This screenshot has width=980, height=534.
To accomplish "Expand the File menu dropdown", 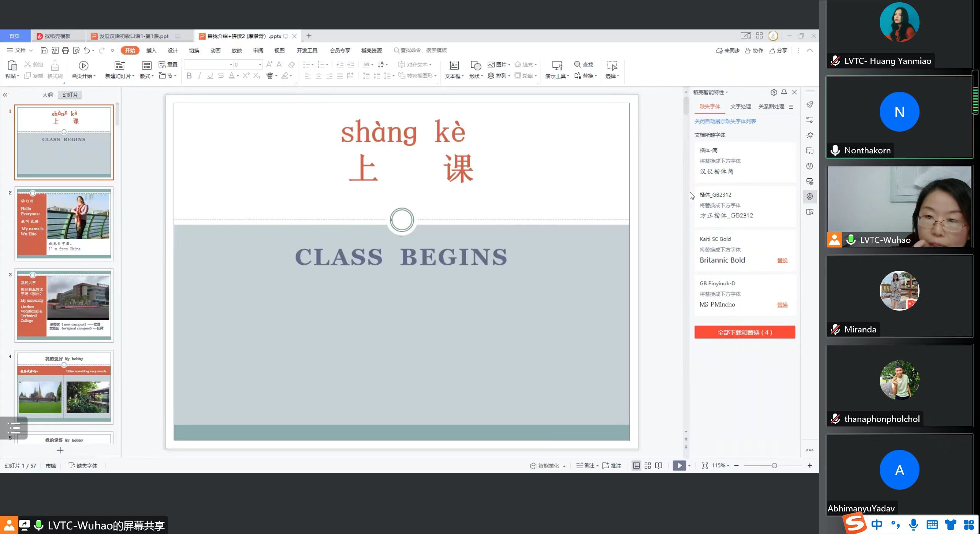I will coord(20,50).
